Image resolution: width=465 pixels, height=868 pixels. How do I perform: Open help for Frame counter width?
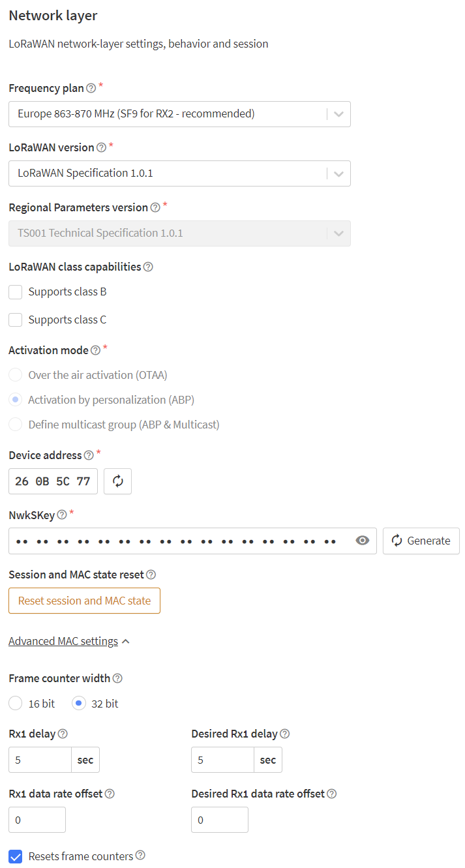pos(117,678)
